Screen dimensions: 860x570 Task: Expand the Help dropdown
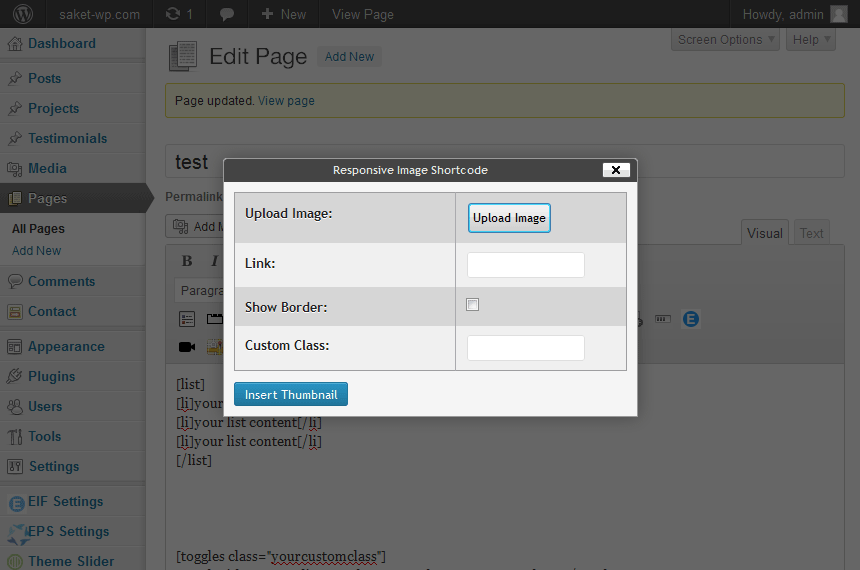point(811,39)
